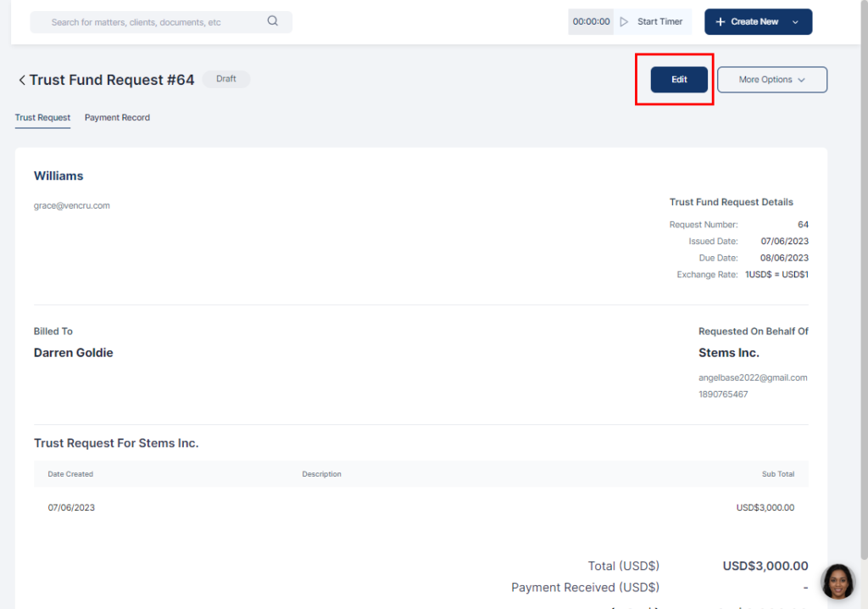Screen dimensions: 868x609
Task: Click the magnifier search icon
Action: (272, 21)
